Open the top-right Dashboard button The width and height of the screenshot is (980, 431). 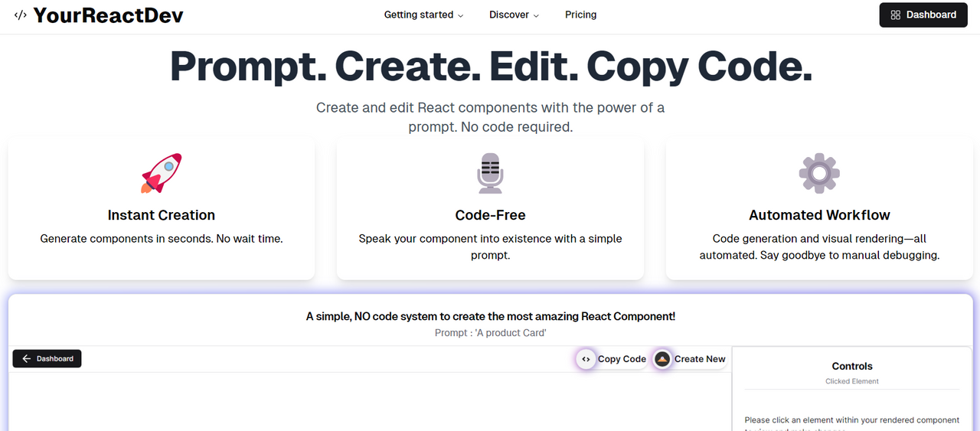point(923,15)
